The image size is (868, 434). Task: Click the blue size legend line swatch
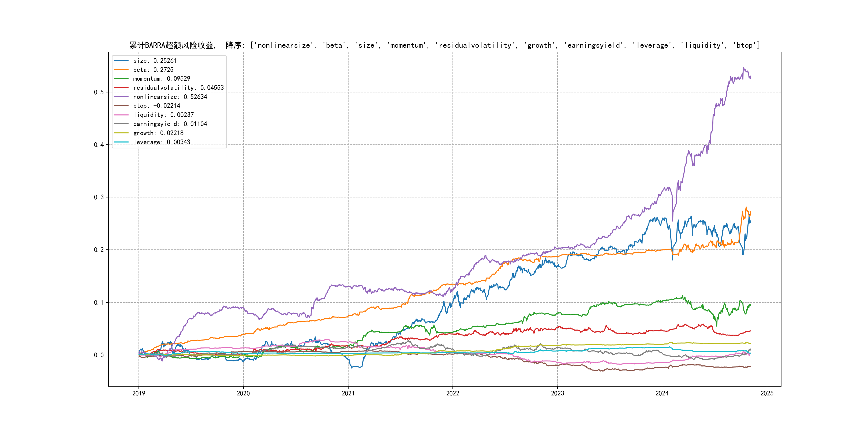[x=121, y=61]
